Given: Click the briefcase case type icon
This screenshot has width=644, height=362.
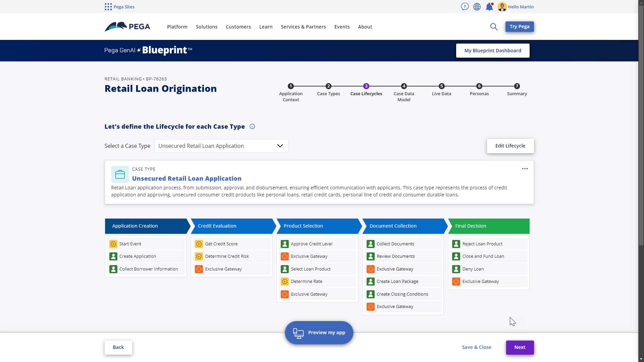Looking at the screenshot, I should click(x=120, y=174).
